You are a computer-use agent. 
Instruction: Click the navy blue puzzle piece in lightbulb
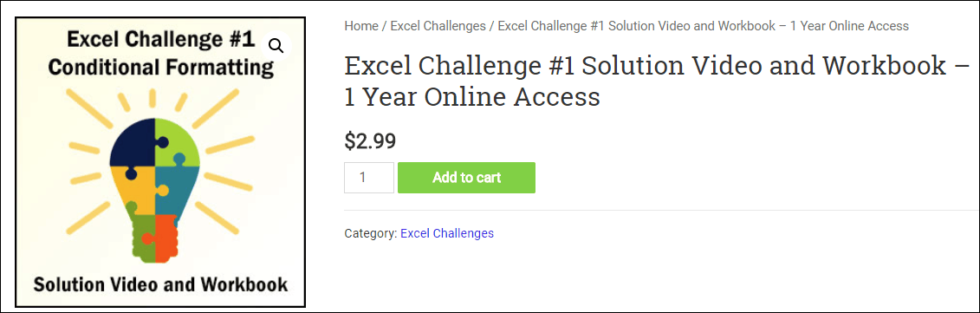pyautogui.click(x=132, y=141)
